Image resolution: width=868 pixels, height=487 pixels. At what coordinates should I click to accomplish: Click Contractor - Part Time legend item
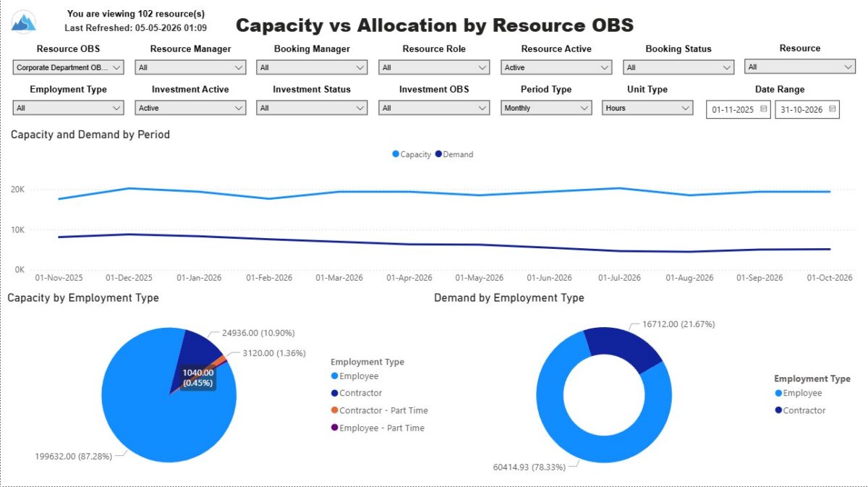click(x=379, y=410)
